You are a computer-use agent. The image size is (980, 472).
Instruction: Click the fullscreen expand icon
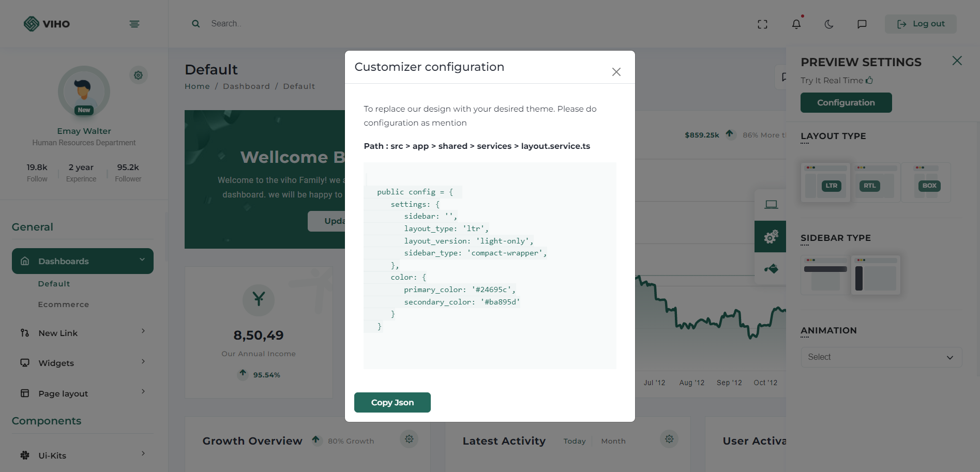762,24
